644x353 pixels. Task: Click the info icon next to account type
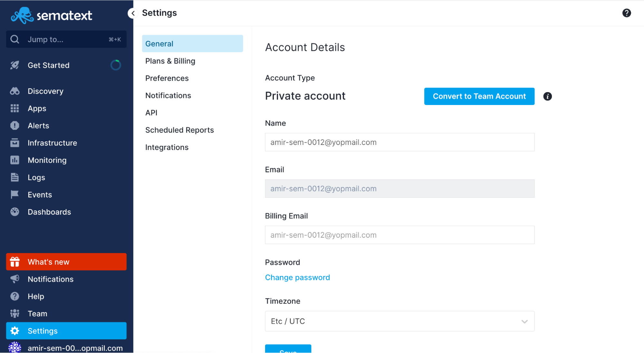(547, 96)
